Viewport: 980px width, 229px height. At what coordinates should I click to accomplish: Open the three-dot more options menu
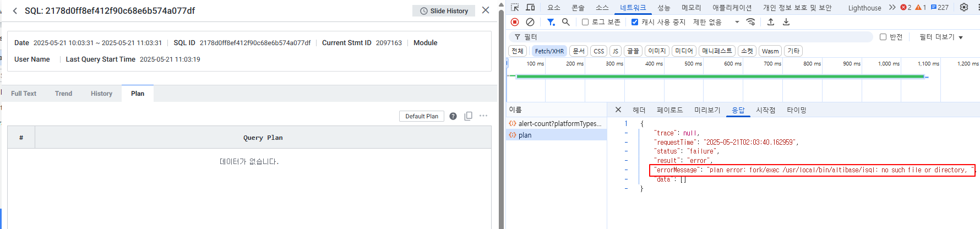tap(483, 116)
